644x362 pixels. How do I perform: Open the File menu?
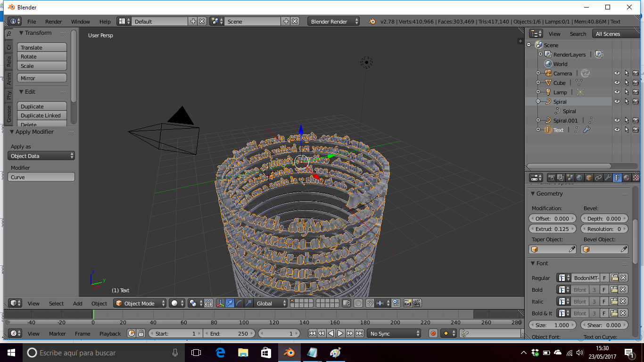pos(32,22)
